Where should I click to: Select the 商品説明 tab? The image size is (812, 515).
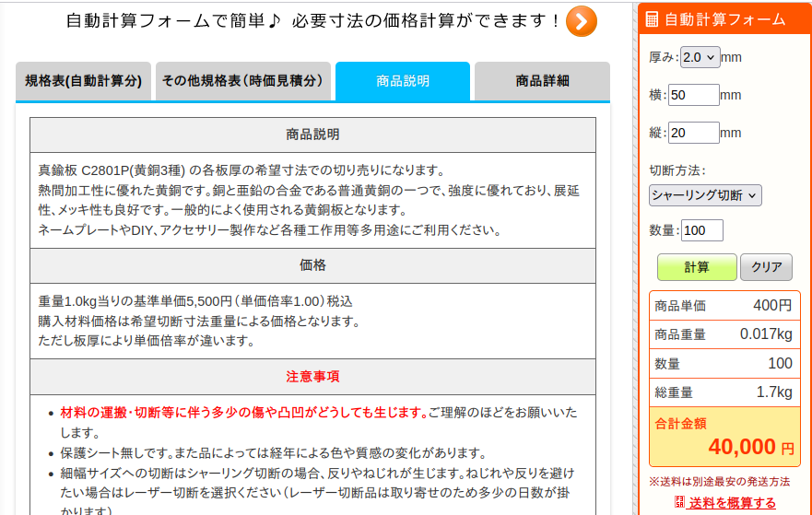coord(403,81)
